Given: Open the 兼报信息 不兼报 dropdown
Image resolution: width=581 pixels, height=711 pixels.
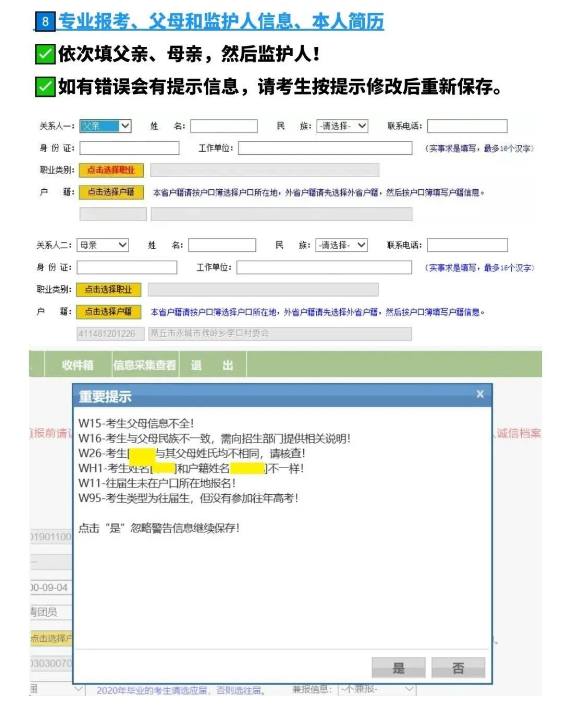Looking at the screenshot, I should coord(378,689).
